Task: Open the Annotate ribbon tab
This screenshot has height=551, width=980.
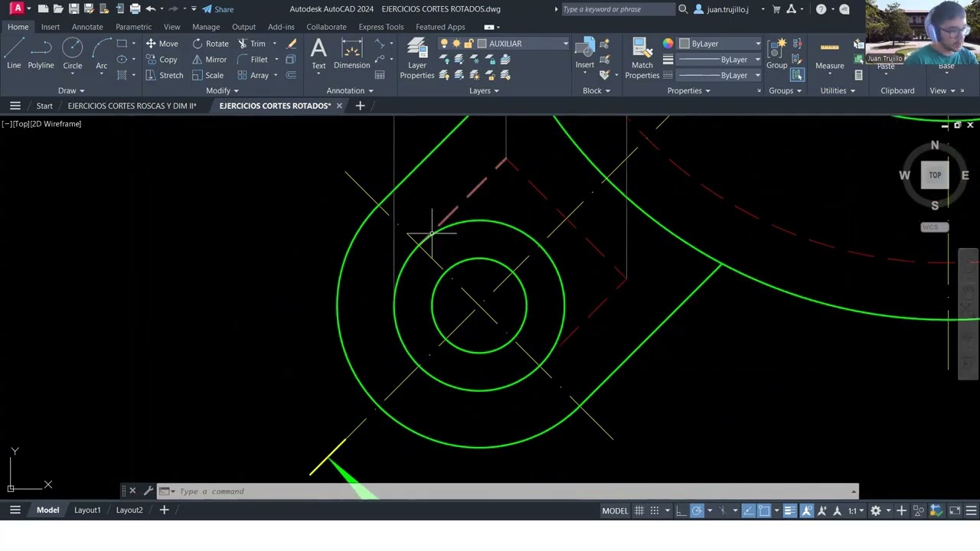Action: (x=87, y=27)
